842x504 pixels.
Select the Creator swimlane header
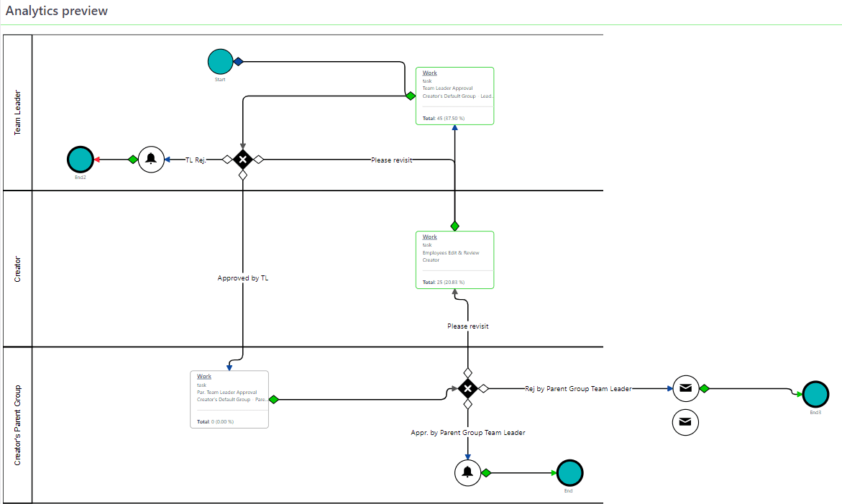coord(18,268)
